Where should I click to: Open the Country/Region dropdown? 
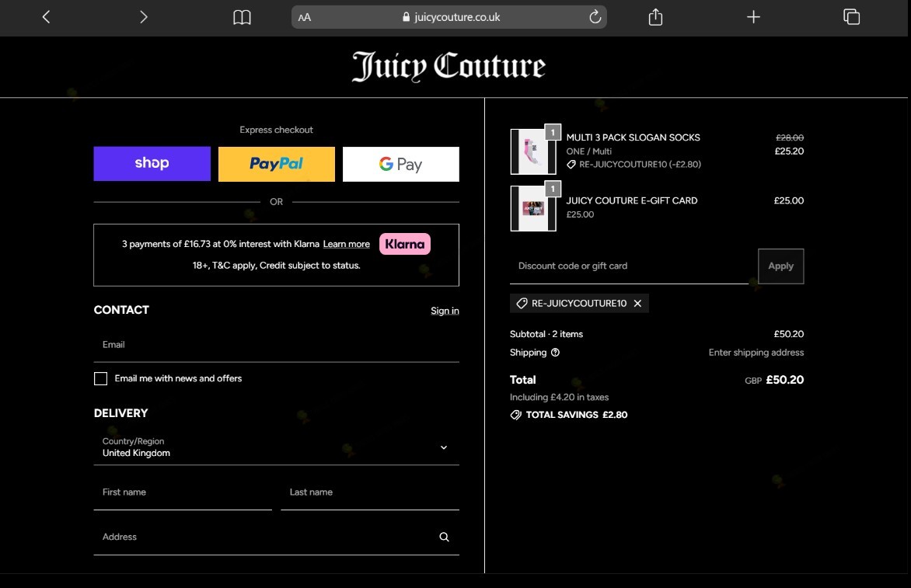(277, 447)
